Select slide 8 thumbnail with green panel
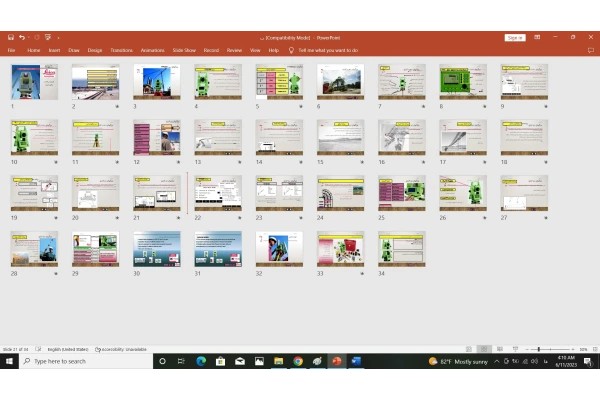 coord(463,82)
